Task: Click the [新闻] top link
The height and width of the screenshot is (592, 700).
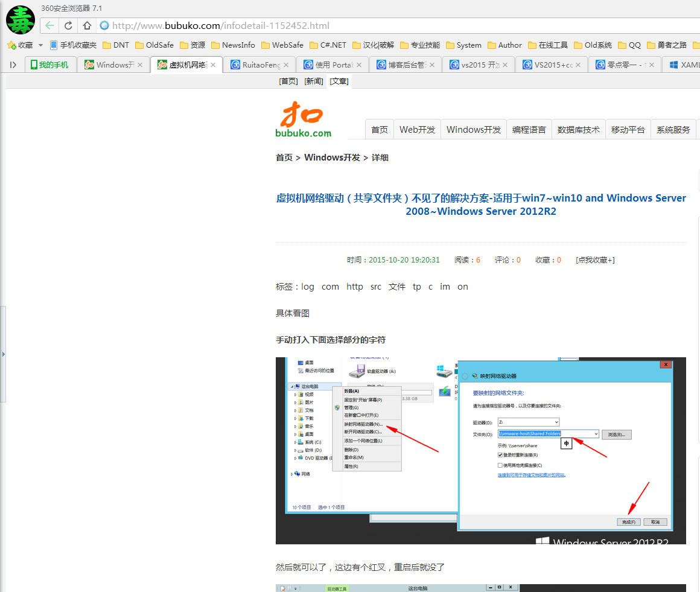Action: (313, 81)
